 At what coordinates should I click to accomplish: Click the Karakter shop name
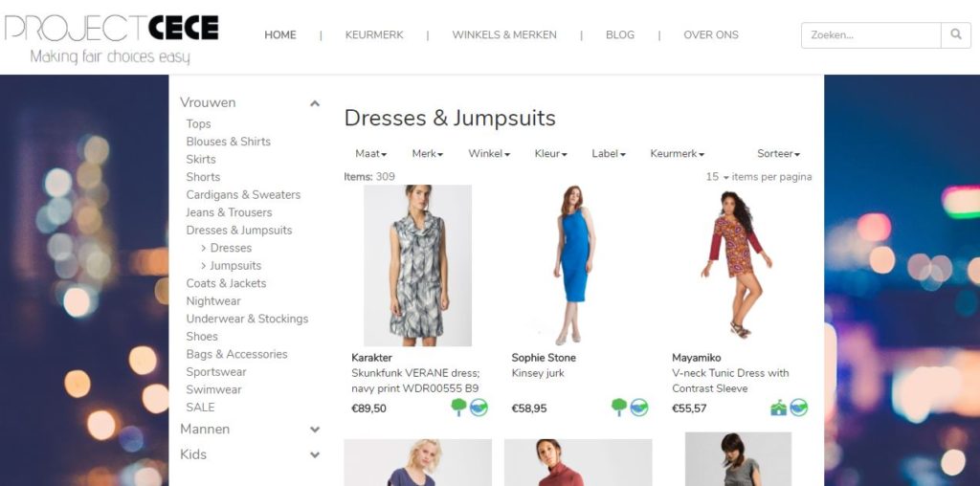click(x=372, y=358)
